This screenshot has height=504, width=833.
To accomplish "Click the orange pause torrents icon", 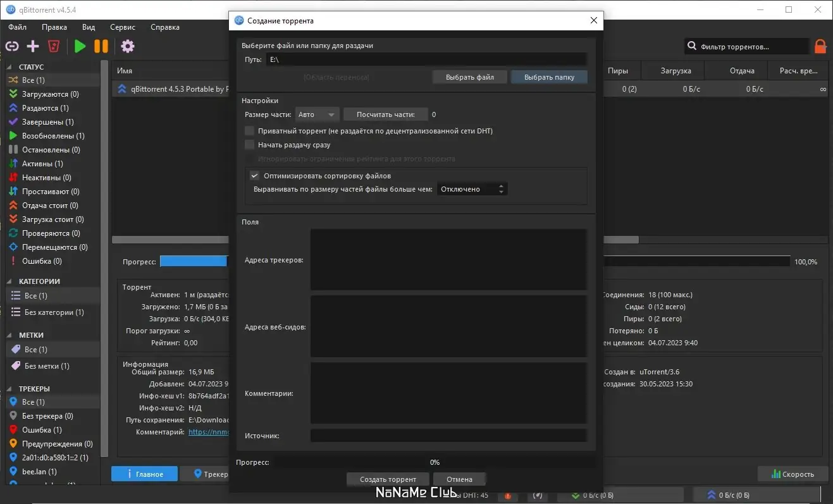I will pyautogui.click(x=101, y=46).
